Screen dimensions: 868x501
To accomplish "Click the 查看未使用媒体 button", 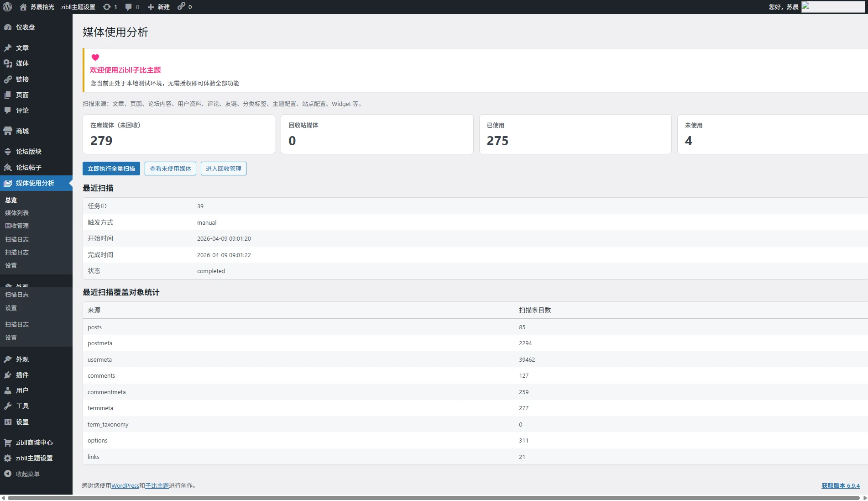I will (x=170, y=169).
